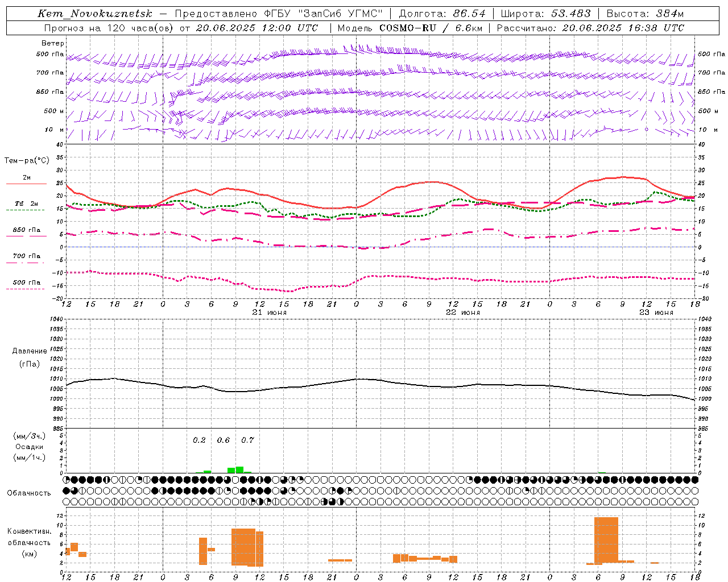Click the 'Рассчитано: 20.06.2025 16:38 UTC' text
Viewport: 728px width, 582px height.
[590, 28]
